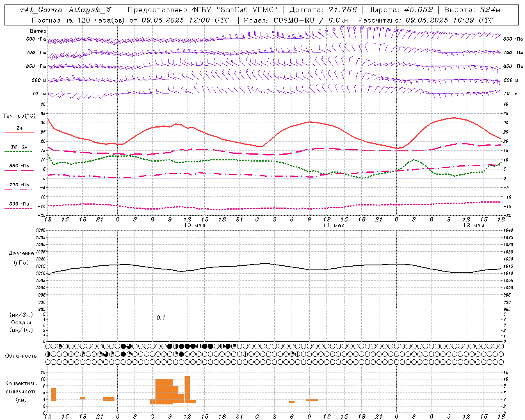525x420 pixels.
Task: Select the Высота: 324м header value
Action: coord(472,10)
